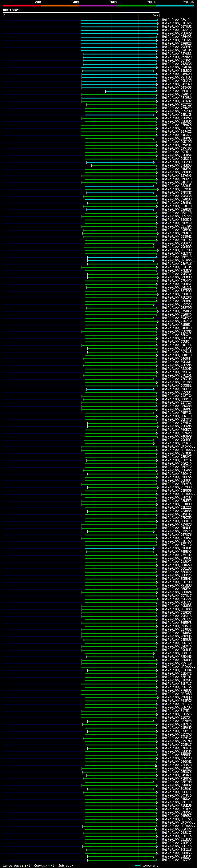Click the short cyan bar of UniRef100_C6L811

click(131, 91)
